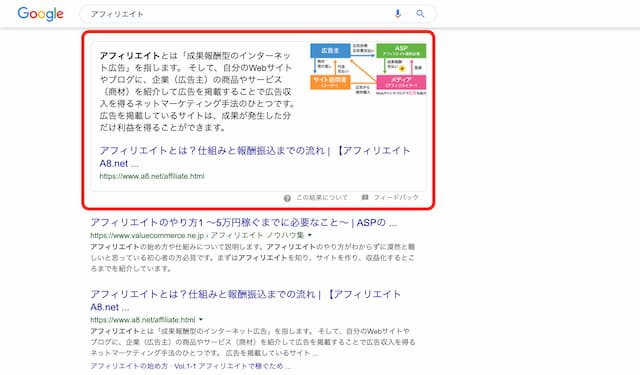This screenshot has width=640, height=375.
Task: Open result アフィリエイトのやり方1 〜5万円稼ぐまでに必要なこと
Action: [x=244, y=223]
